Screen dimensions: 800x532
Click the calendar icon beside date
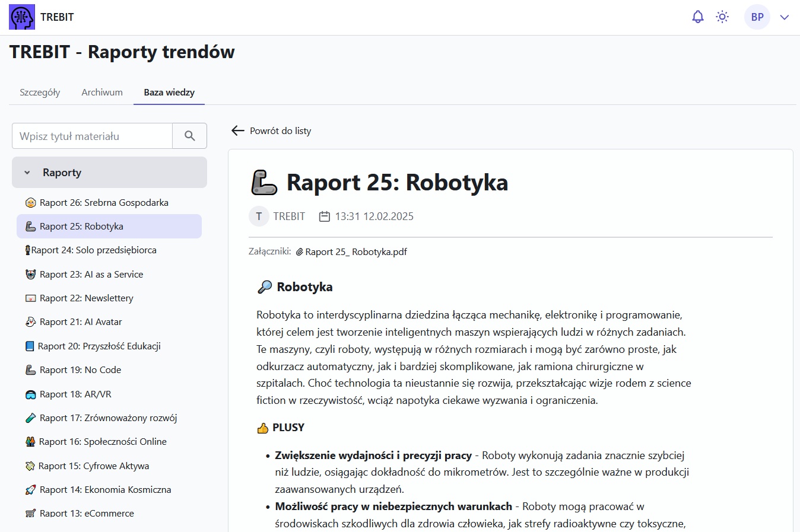pos(325,216)
